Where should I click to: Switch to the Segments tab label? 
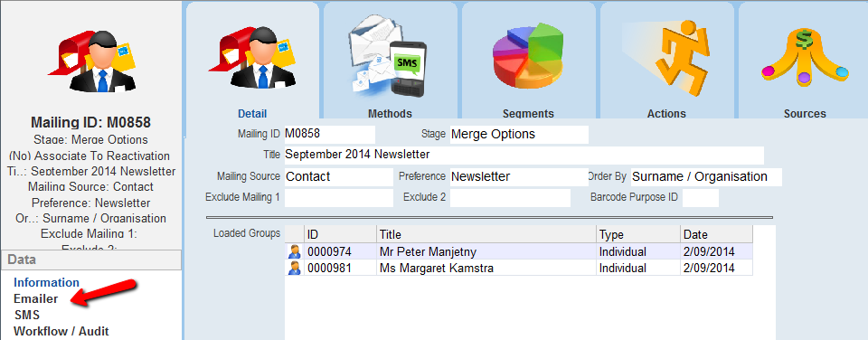tap(528, 114)
